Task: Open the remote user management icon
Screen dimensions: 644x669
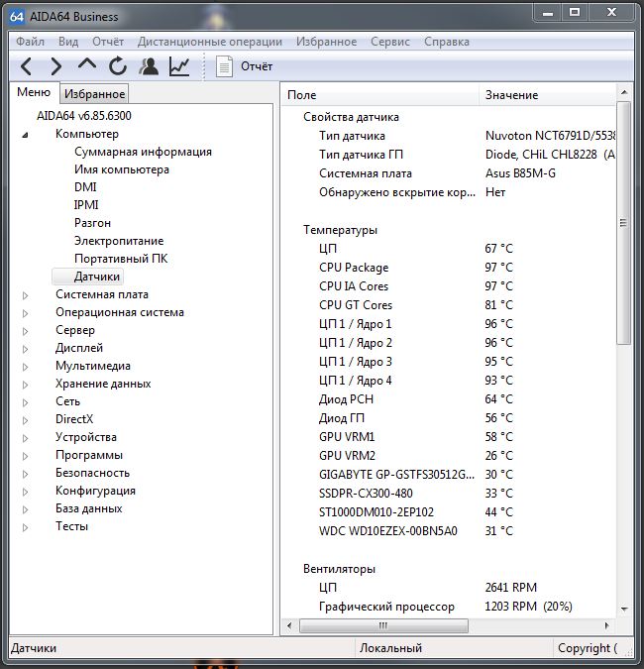Action: pyautogui.click(x=149, y=66)
